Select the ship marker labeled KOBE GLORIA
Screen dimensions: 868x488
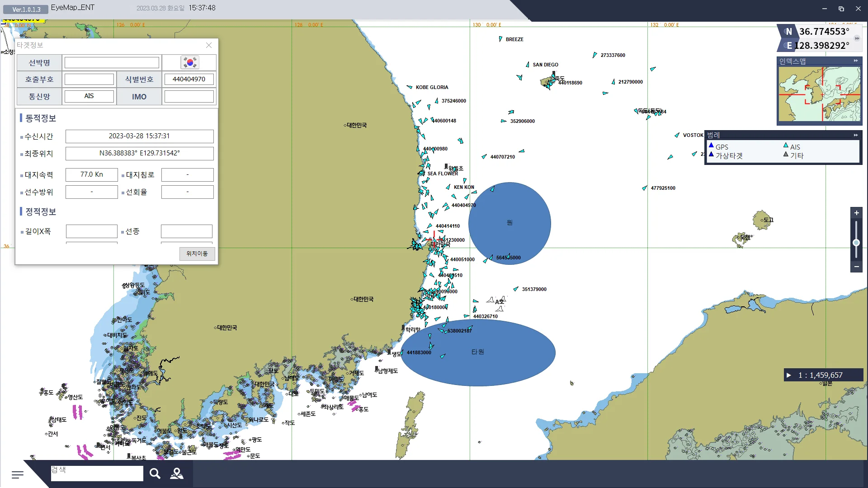coord(409,87)
